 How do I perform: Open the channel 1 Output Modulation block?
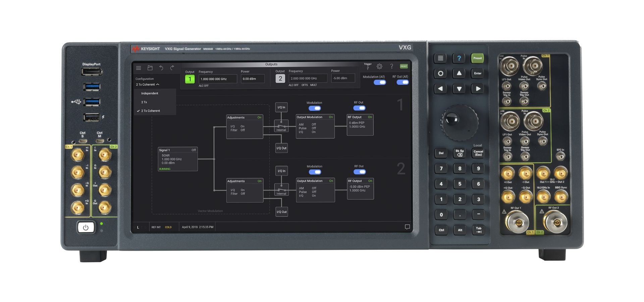[315, 126]
